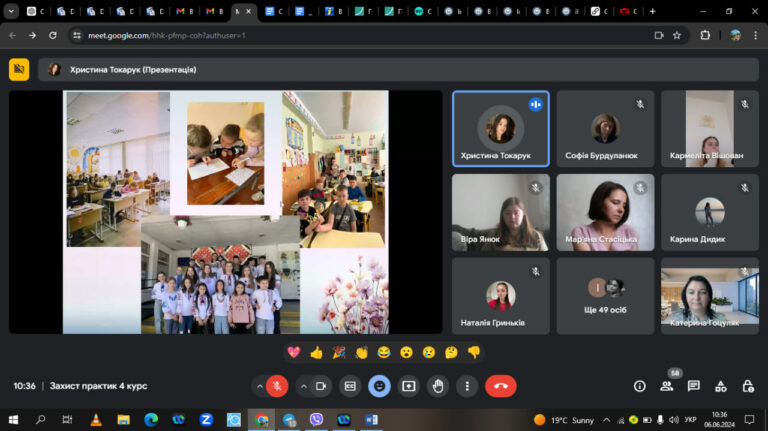Screen dimensions: 768x431
Task: Open the present screen share button
Action: pos(408,386)
